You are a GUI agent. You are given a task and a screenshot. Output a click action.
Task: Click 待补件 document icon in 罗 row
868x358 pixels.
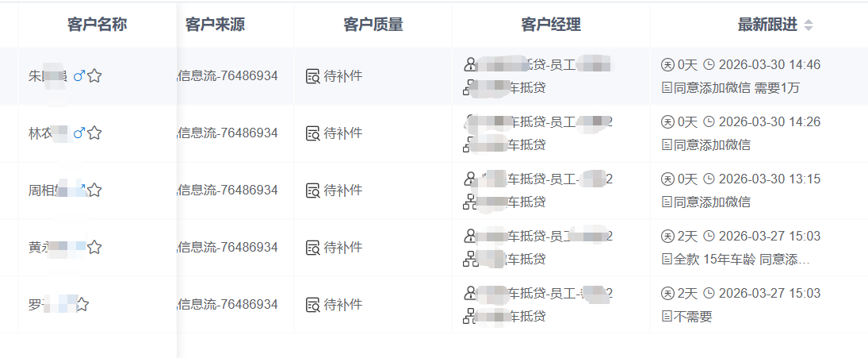313,305
